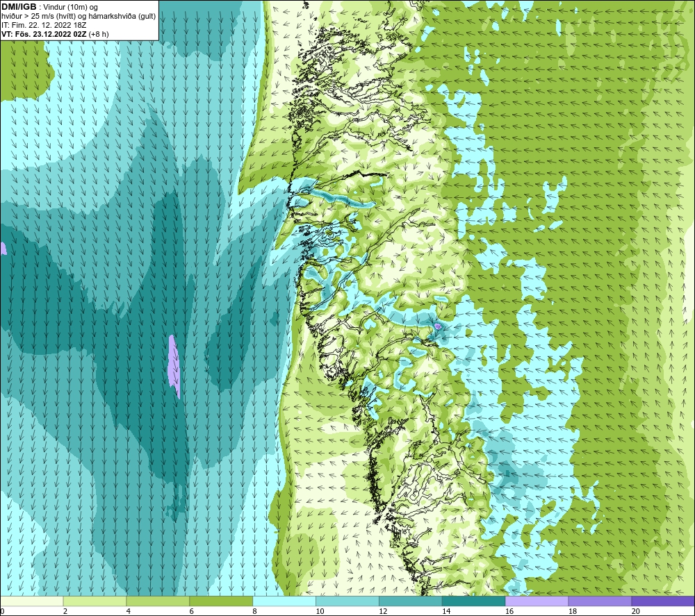Click the "4" label on the color scale
The height and width of the screenshot is (616, 695).
[128, 611]
